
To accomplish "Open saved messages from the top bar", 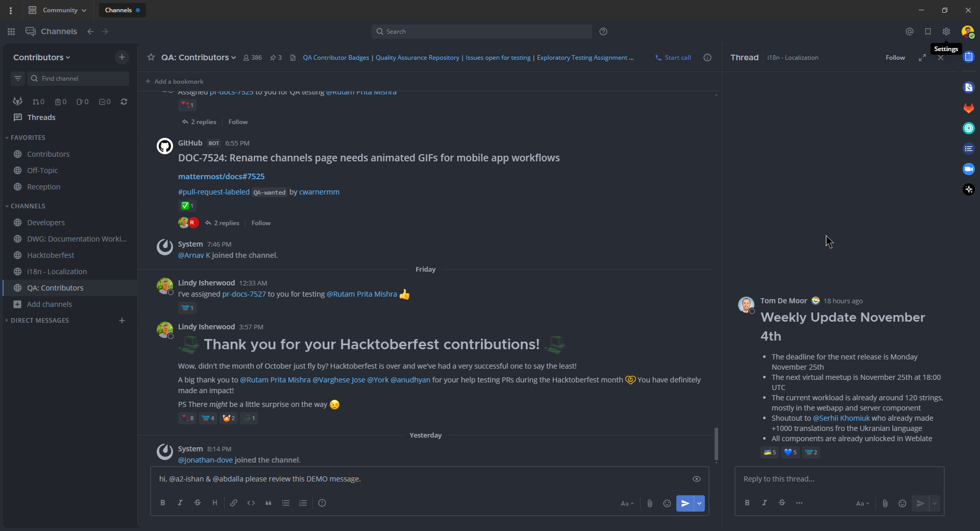I will [x=928, y=31].
